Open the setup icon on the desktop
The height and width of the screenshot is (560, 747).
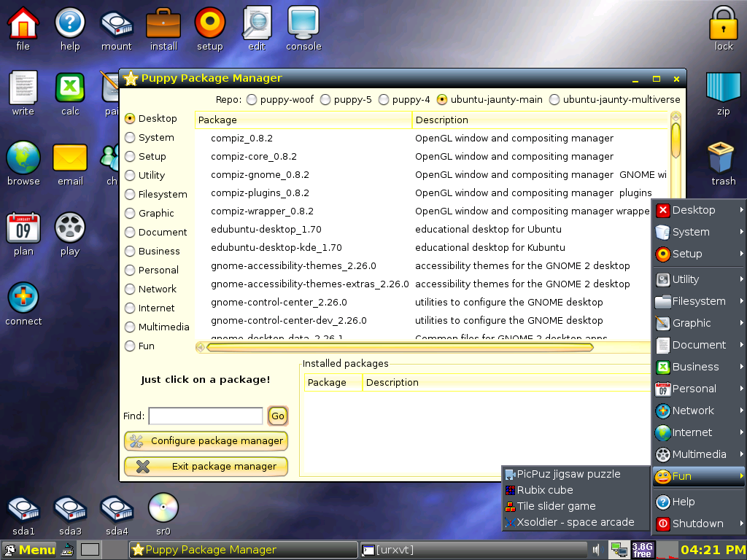coord(209,22)
